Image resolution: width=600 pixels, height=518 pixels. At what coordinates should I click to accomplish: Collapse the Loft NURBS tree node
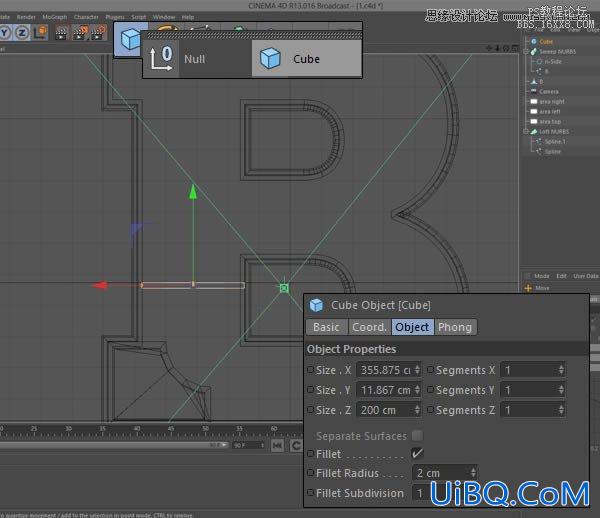coord(526,131)
